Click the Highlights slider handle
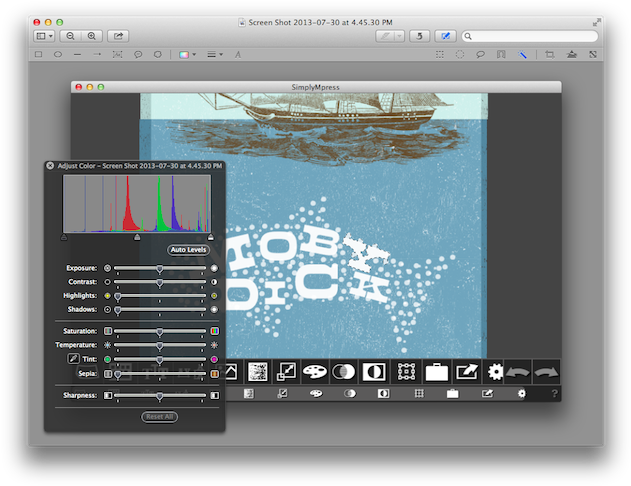The image size is (631, 486). tap(118, 297)
